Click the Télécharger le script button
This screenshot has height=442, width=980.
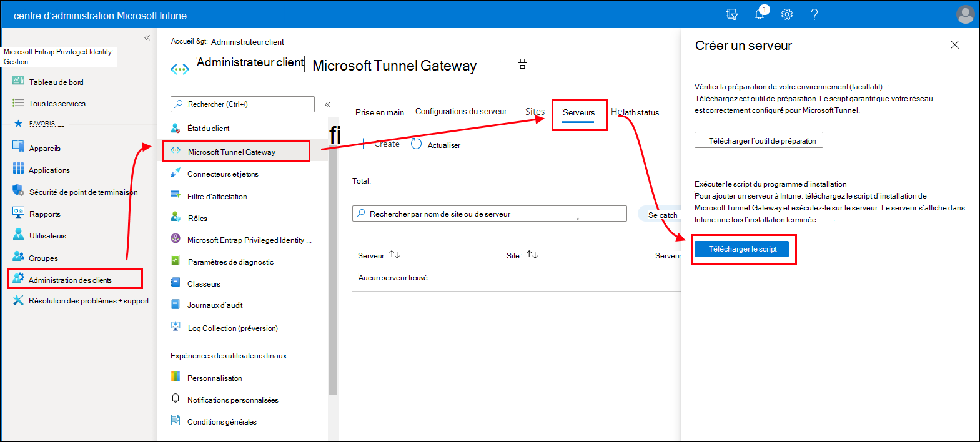click(x=742, y=249)
